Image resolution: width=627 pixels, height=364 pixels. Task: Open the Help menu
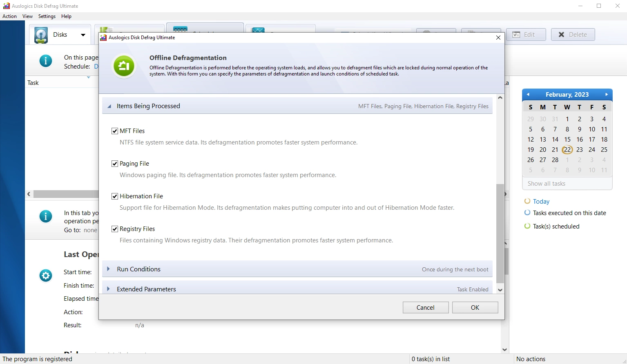[66, 16]
